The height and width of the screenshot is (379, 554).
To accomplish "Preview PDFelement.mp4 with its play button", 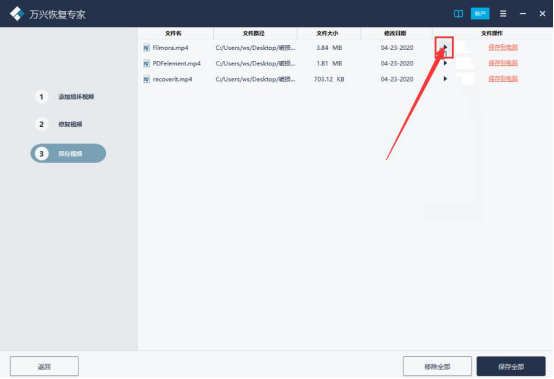I will pyautogui.click(x=445, y=63).
